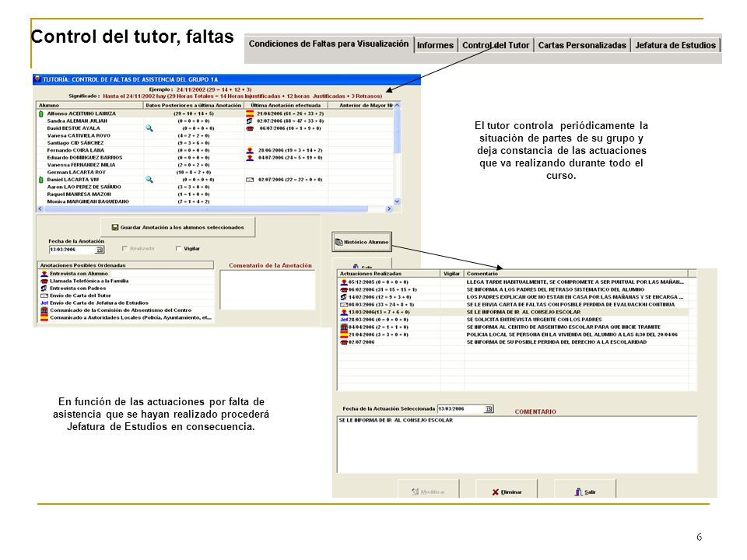747x560 pixels.
Task: Click the Salir button next to Eliminar
Action: 585,490
